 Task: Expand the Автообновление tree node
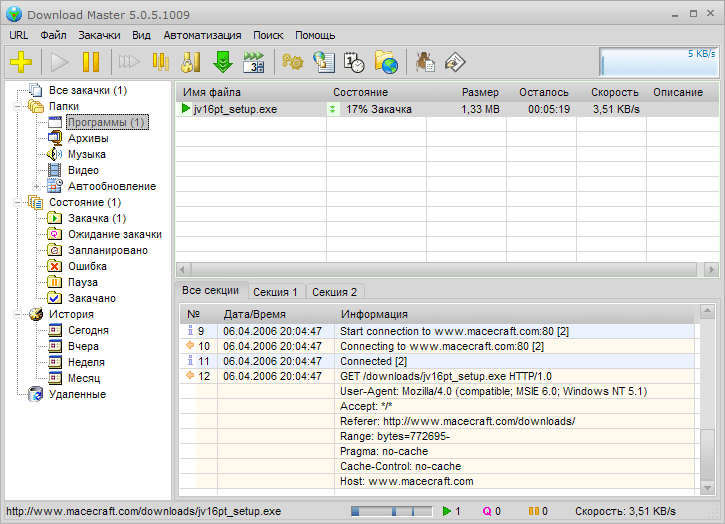36,186
